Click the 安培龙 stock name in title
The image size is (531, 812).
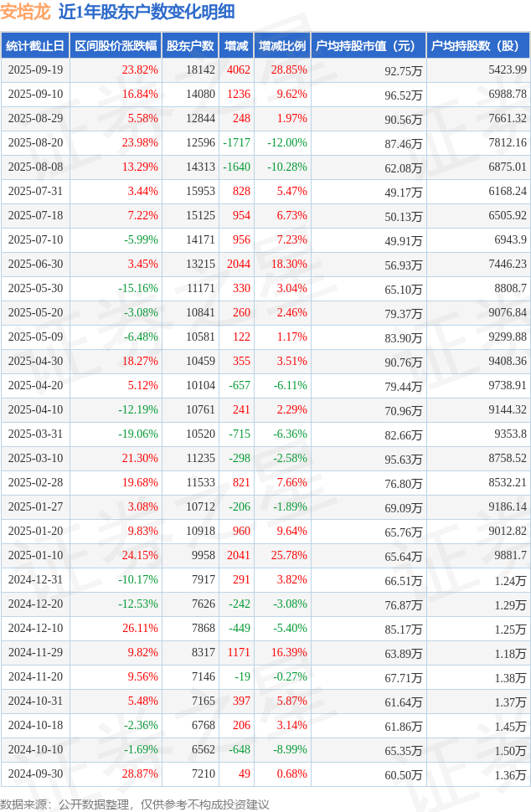[25, 12]
